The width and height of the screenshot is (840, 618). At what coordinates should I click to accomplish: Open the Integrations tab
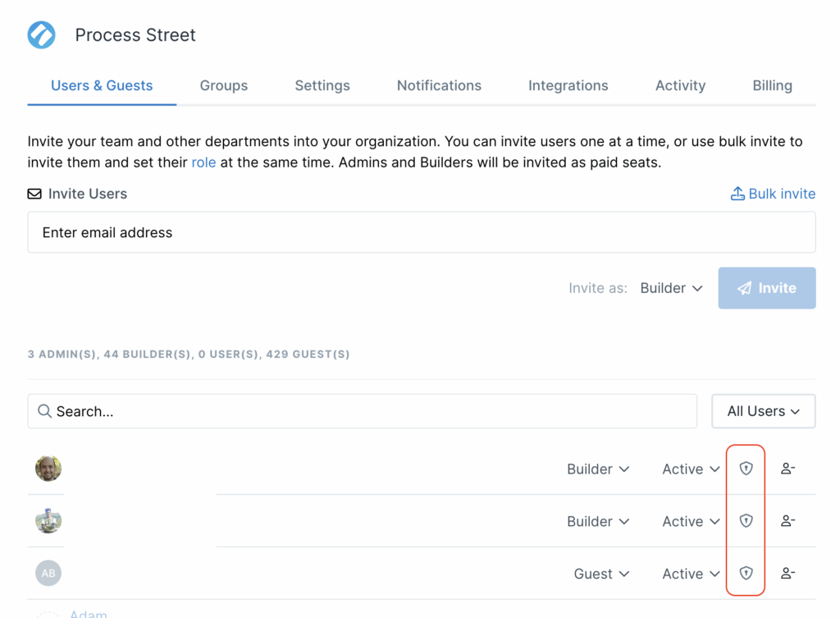[x=568, y=85]
